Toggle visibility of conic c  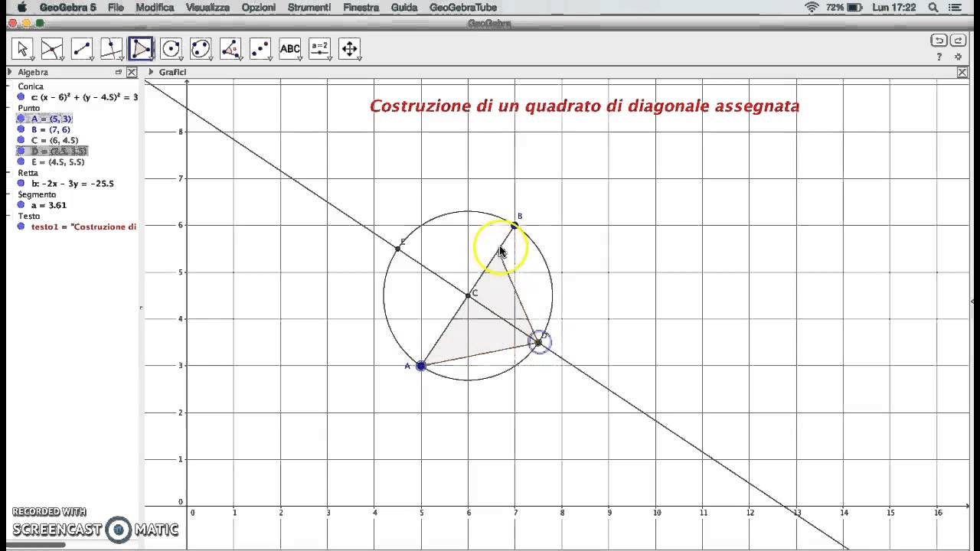[x=21, y=97]
